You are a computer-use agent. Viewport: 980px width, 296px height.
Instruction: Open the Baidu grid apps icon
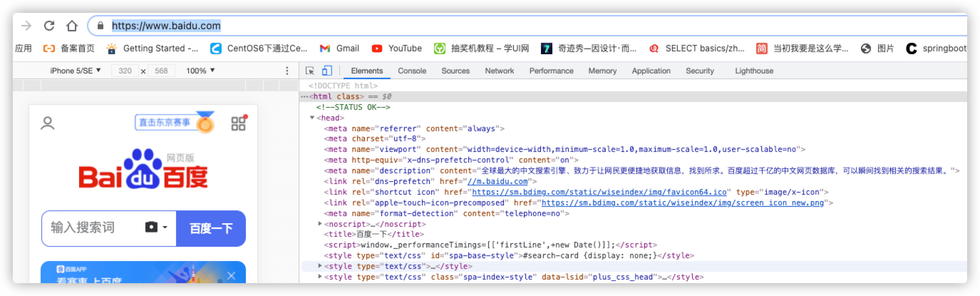click(239, 123)
